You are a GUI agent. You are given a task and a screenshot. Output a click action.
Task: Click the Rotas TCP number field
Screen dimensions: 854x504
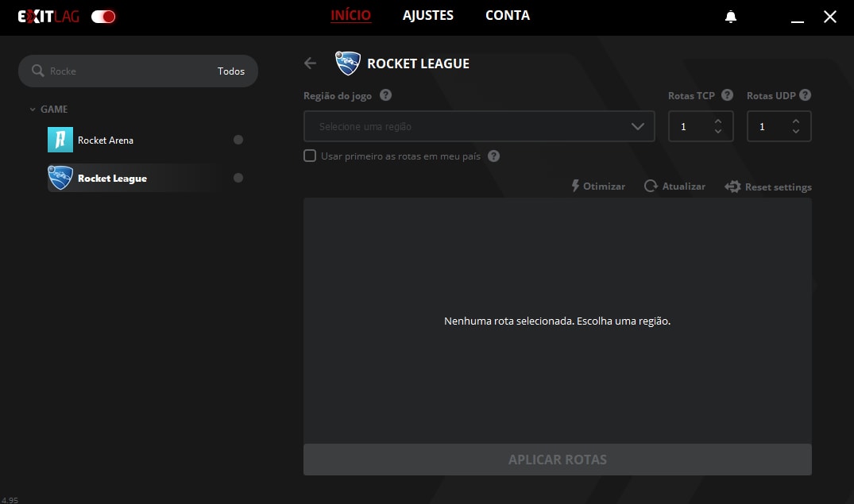pyautogui.click(x=701, y=126)
